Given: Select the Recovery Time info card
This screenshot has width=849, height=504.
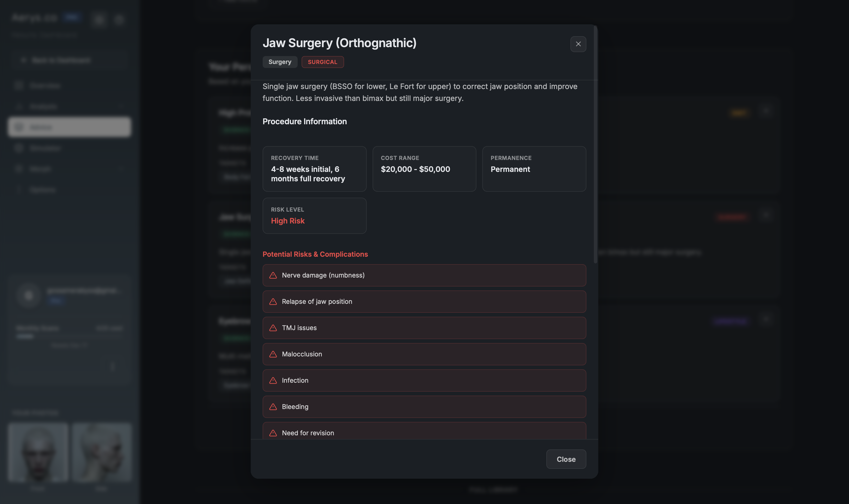Looking at the screenshot, I should point(314,169).
